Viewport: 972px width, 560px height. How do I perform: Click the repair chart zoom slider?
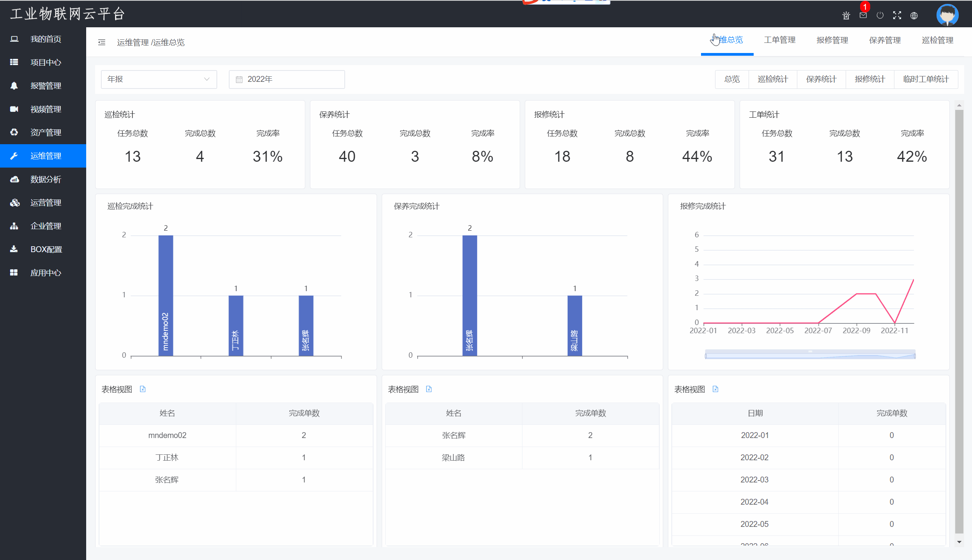click(x=810, y=355)
